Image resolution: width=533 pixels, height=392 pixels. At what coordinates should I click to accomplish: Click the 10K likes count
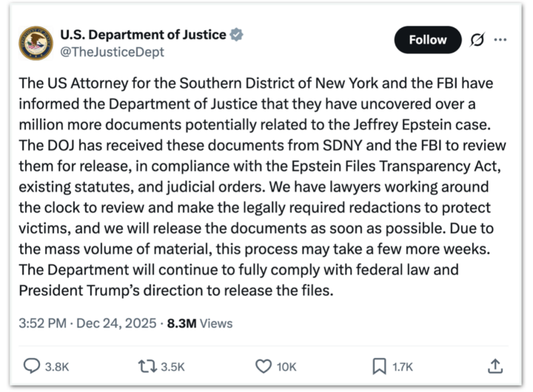coord(287,366)
